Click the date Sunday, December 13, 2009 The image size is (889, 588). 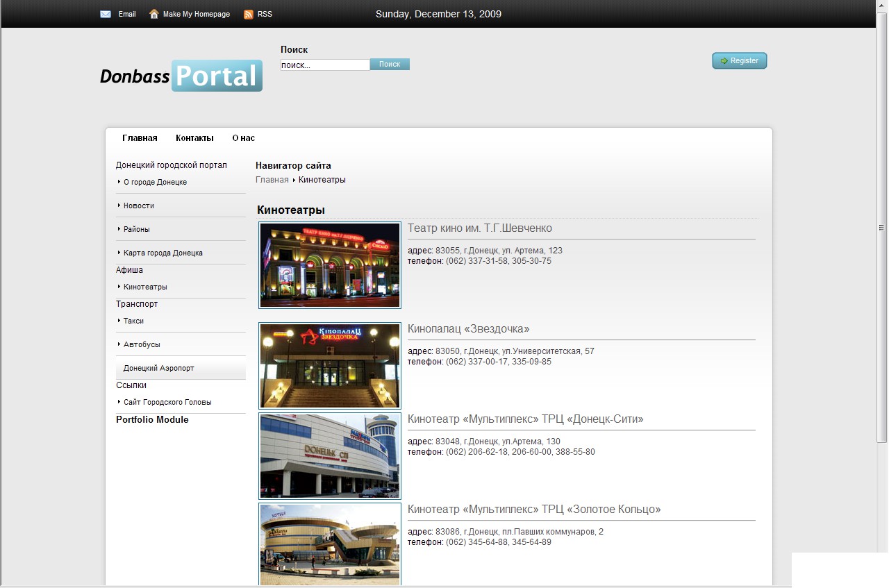(438, 14)
